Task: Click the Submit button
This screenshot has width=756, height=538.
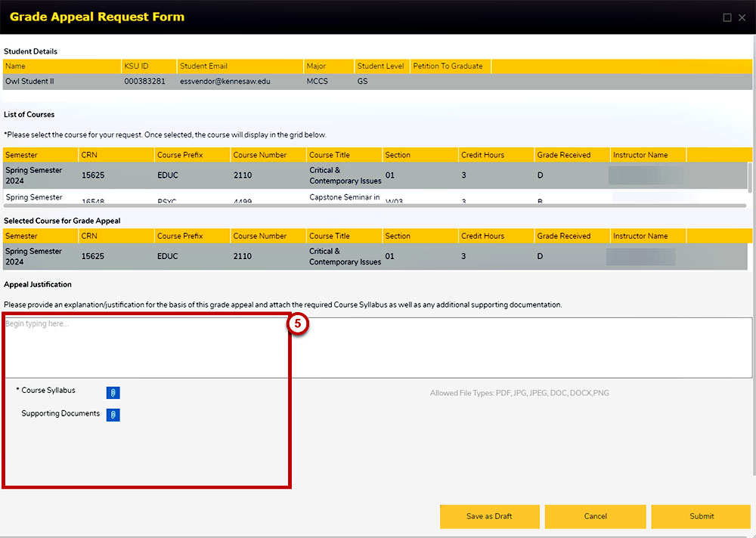Action: coord(701,516)
